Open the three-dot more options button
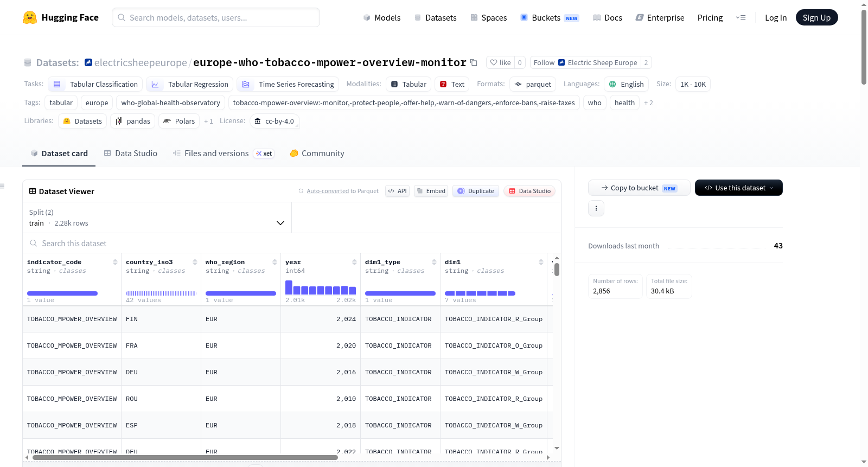Viewport: 868px width, 467px height. 596,208
